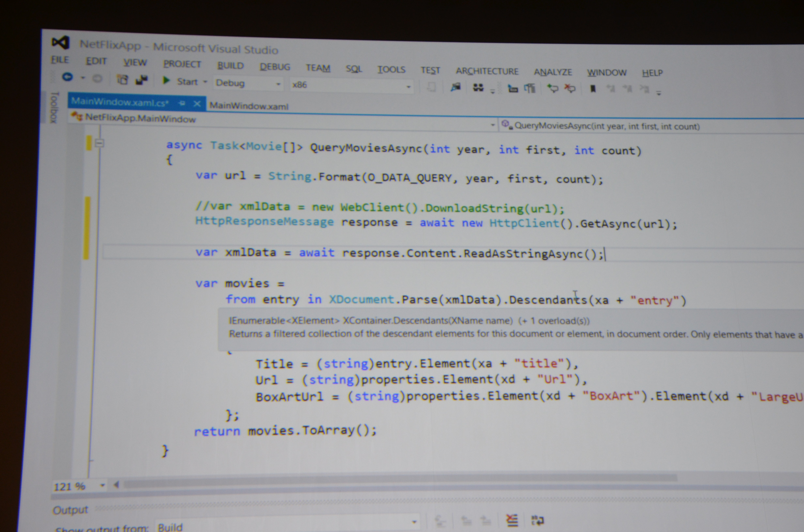This screenshot has width=804, height=532.
Task: Collapse the QueryMoviesAsync method outline
Action: (99, 143)
